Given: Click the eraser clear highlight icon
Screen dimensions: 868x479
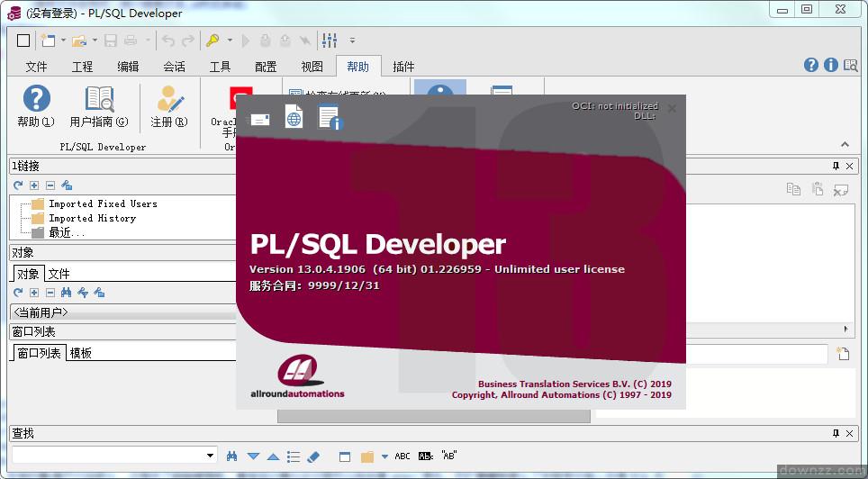Looking at the screenshot, I should pos(313,456).
